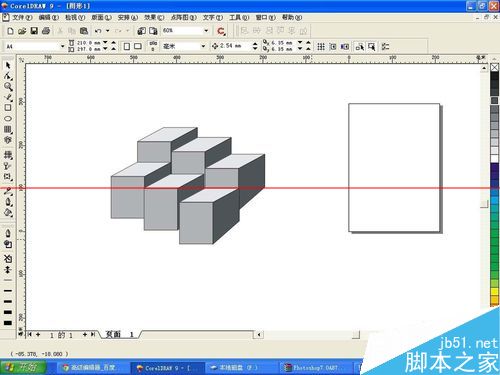Select the Ellipse tool
500x375 pixels.
[8, 119]
